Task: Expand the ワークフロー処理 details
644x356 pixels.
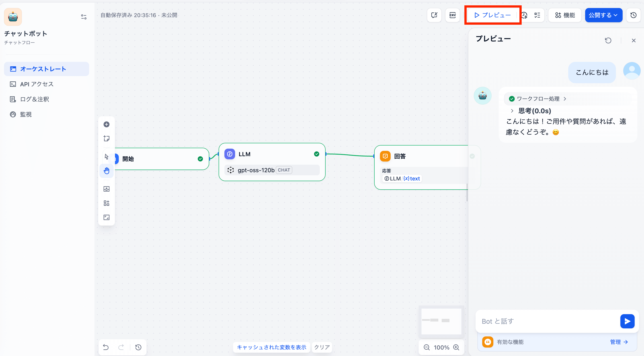Action: tap(538, 99)
